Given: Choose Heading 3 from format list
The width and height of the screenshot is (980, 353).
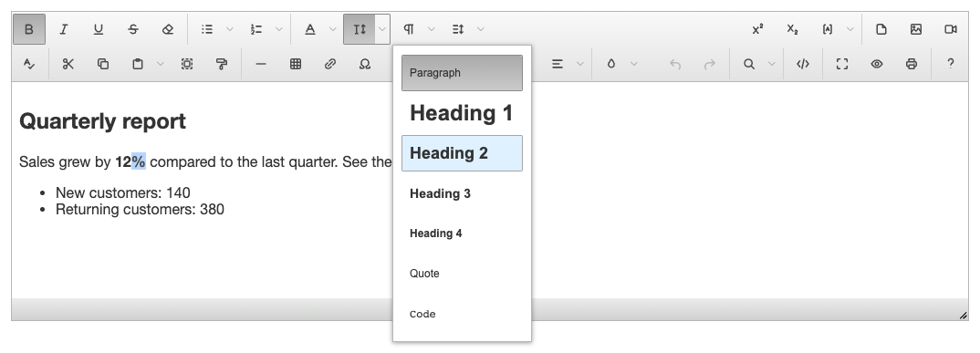Looking at the screenshot, I should click(x=462, y=193).
